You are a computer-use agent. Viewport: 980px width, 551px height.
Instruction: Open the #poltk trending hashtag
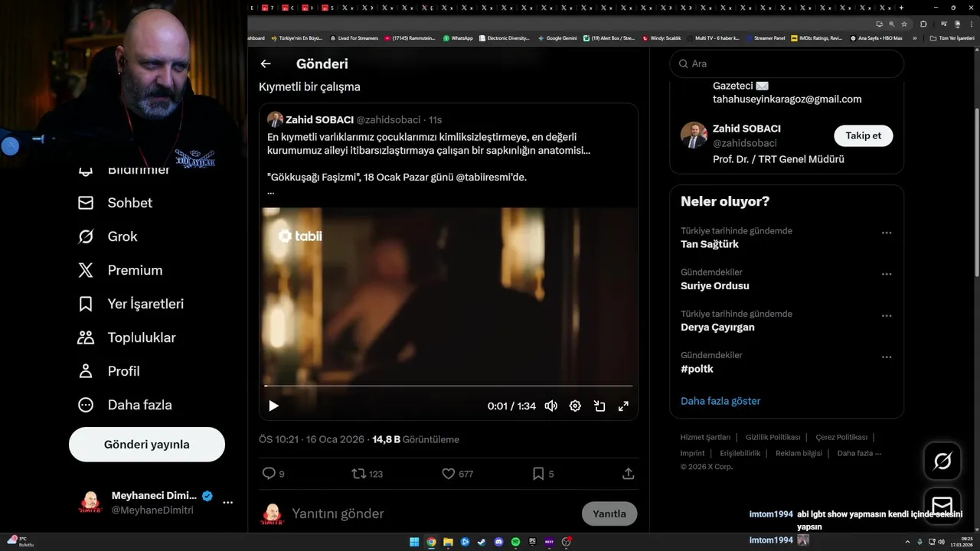point(697,368)
